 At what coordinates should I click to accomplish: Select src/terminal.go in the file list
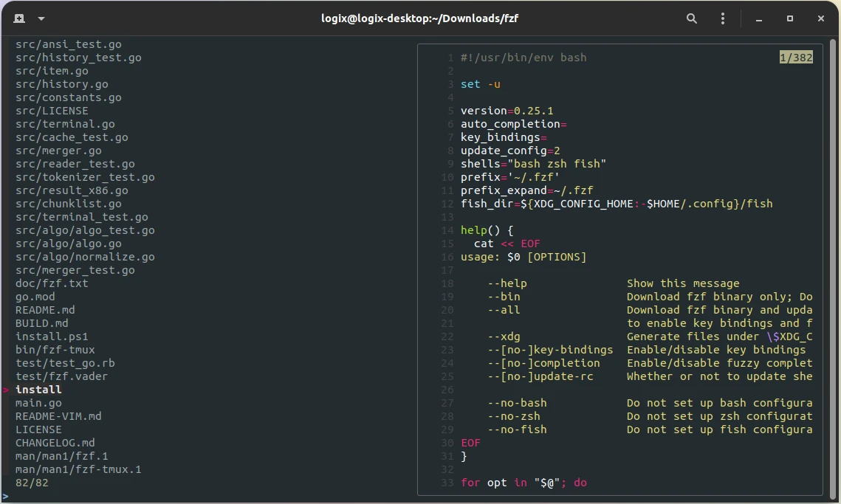65,124
